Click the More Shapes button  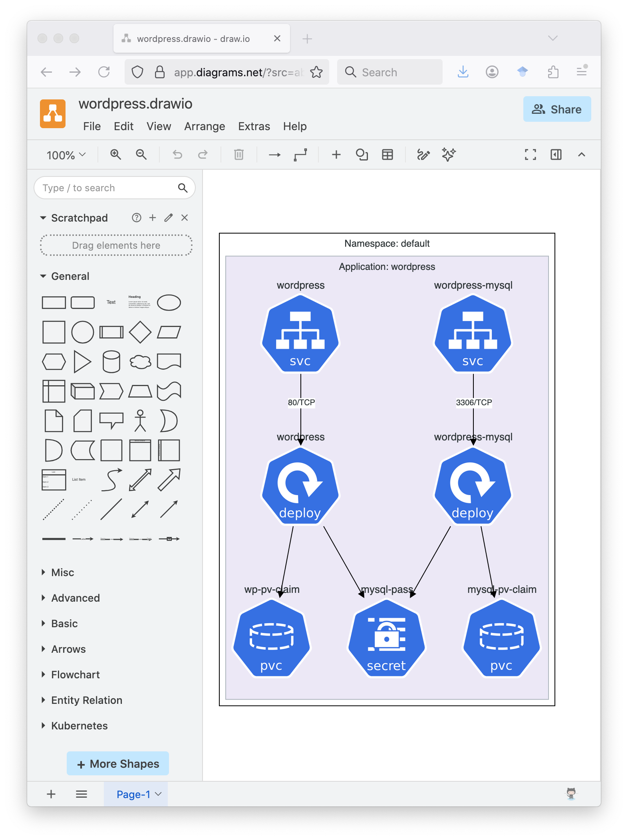point(118,763)
